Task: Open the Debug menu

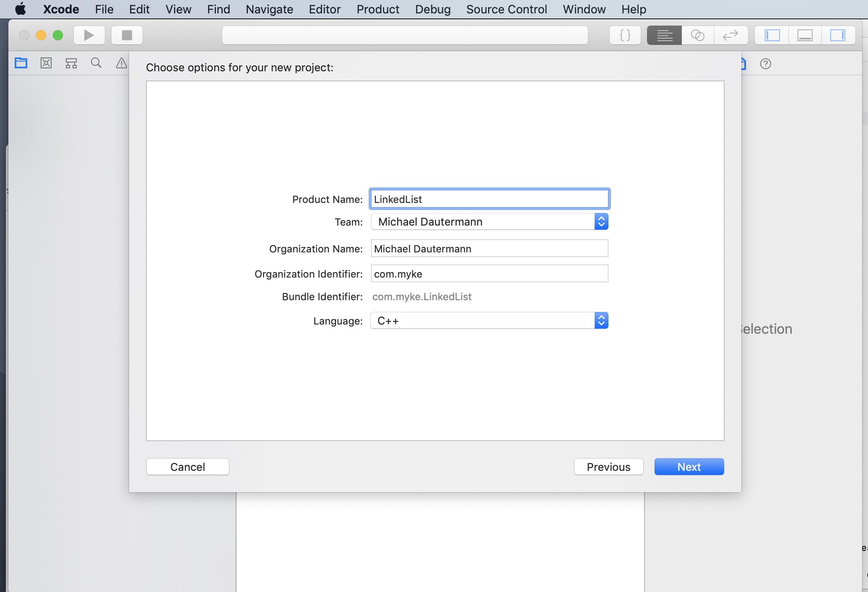Action: pos(433,9)
